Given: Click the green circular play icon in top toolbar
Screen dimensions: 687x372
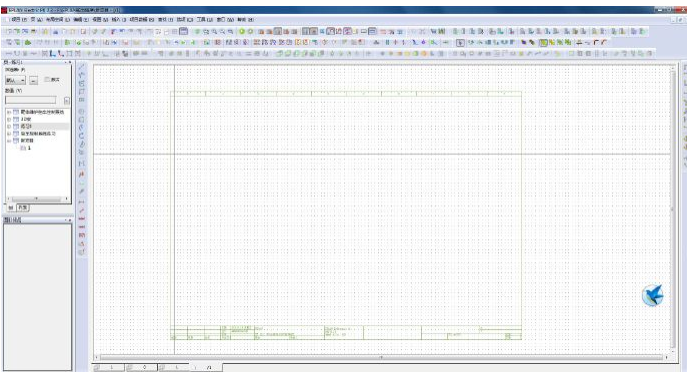Looking at the screenshot, I should [x=242, y=32].
